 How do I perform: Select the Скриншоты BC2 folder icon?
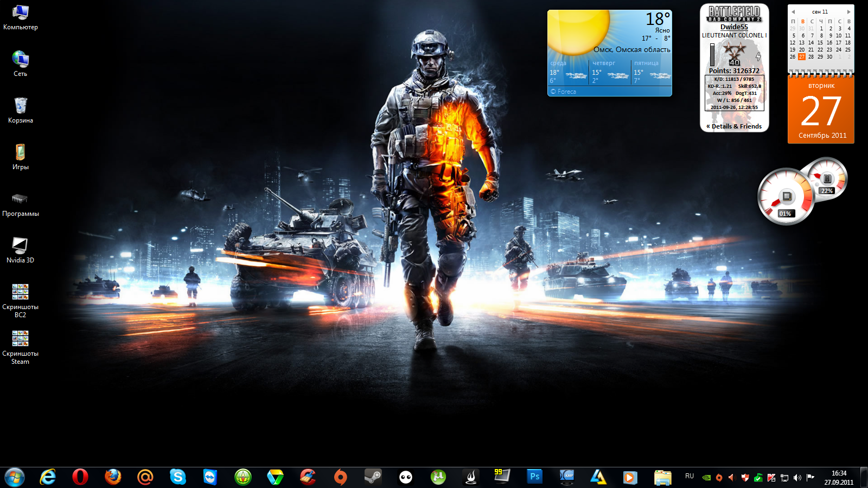[x=20, y=301]
